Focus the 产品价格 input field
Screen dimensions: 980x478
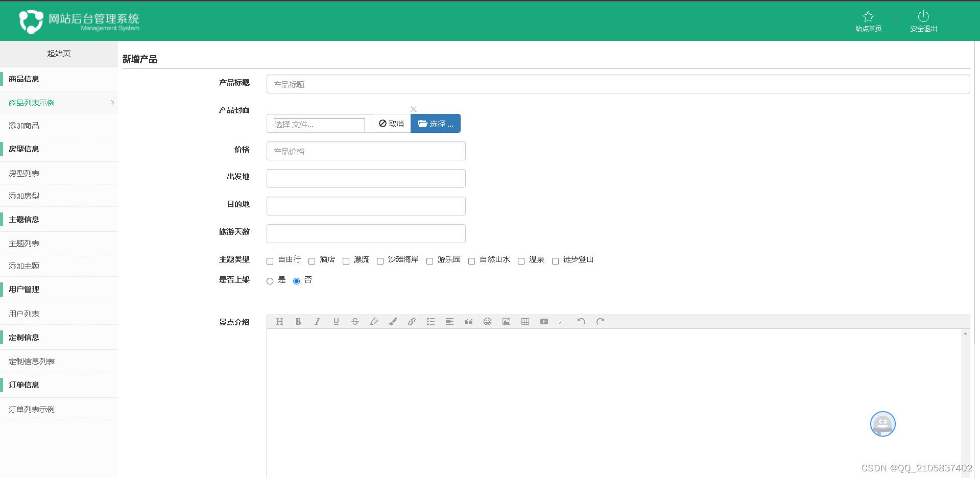click(366, 151)
